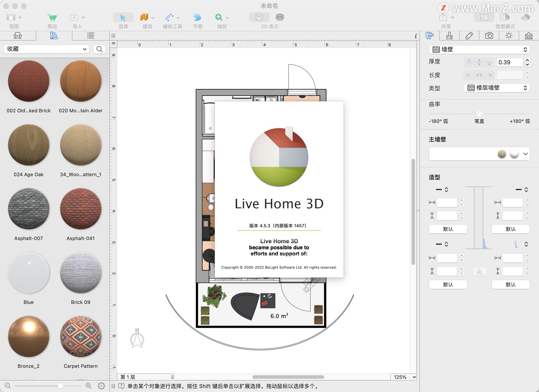
Task: Click the 厚度 value field showing 0.39
Action: coord(509,62)
